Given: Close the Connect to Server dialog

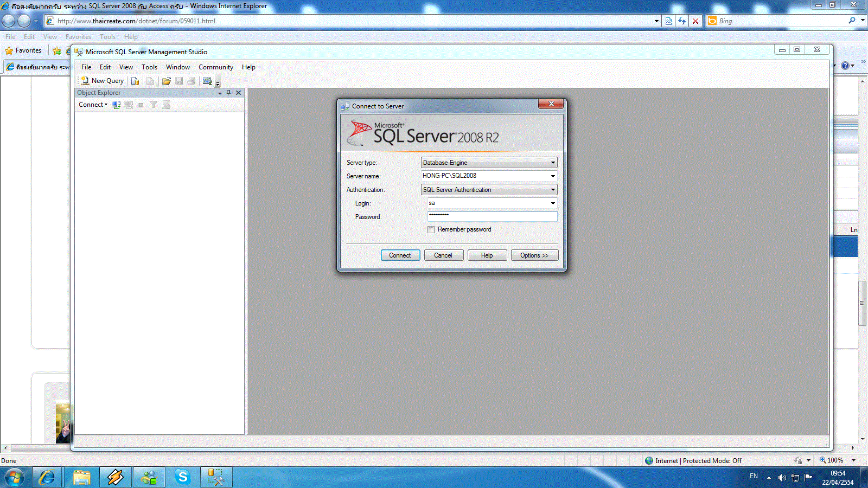Looking at the screenshot, I should tap(551, 104).
